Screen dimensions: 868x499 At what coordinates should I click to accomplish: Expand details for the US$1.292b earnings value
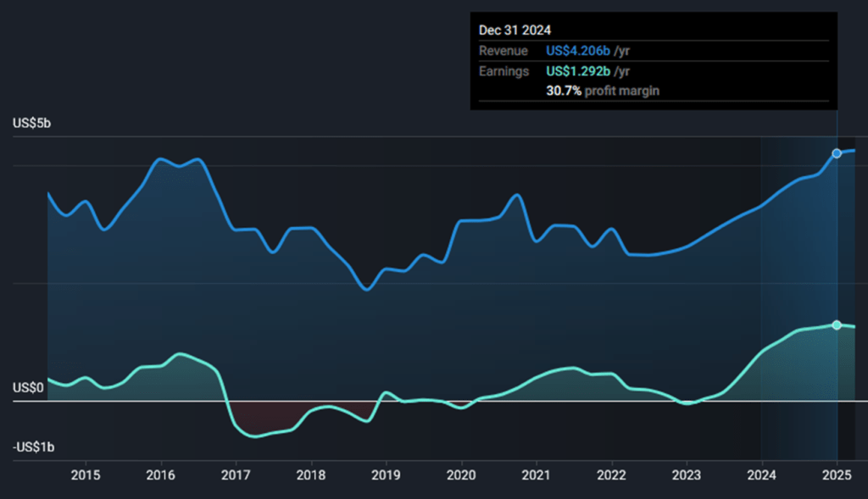click(x=579, y=71)
